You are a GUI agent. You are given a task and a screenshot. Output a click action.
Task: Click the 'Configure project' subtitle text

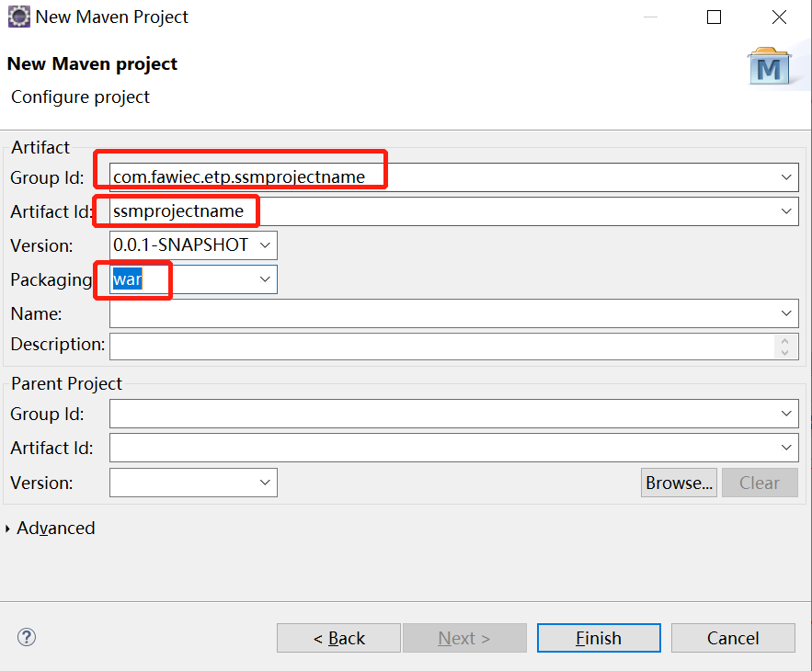(x=80, y=97)
